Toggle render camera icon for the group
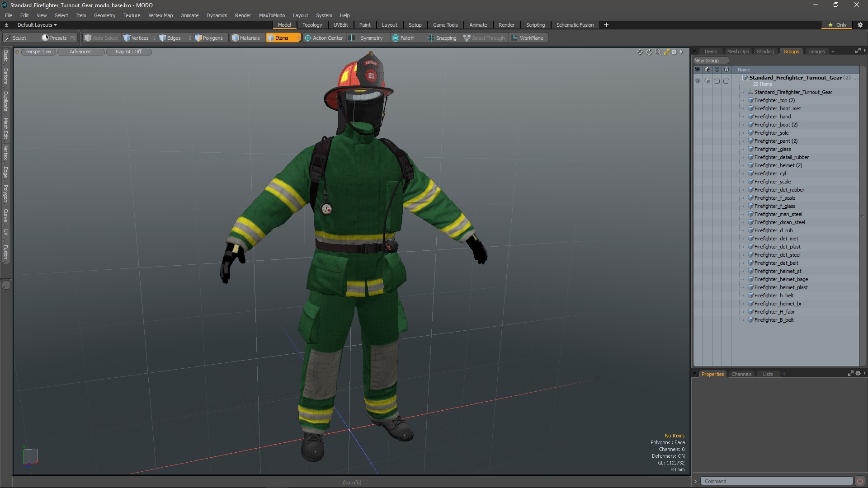This screenshot has width=868, height=488. click(x=708, y=81)
